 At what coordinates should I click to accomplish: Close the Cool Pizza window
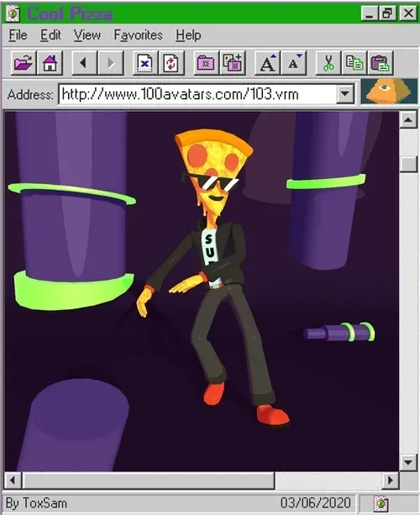tap(408, 13)
